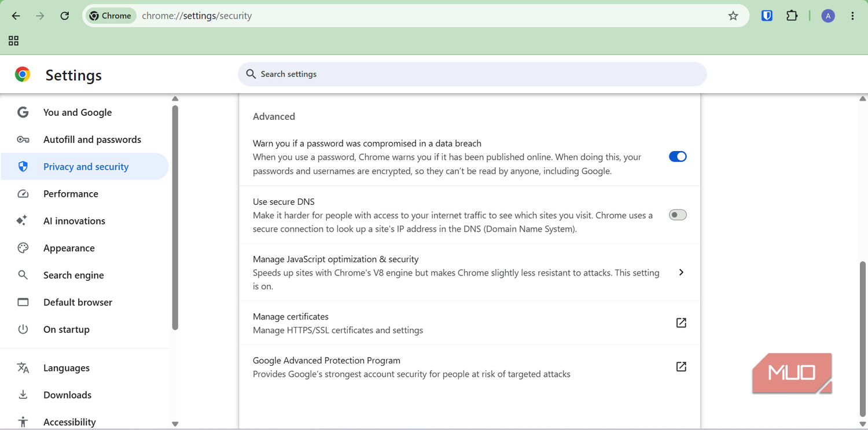
Task: Click the Search settings field
Action: pyautogui.click(x=472, y=74)
